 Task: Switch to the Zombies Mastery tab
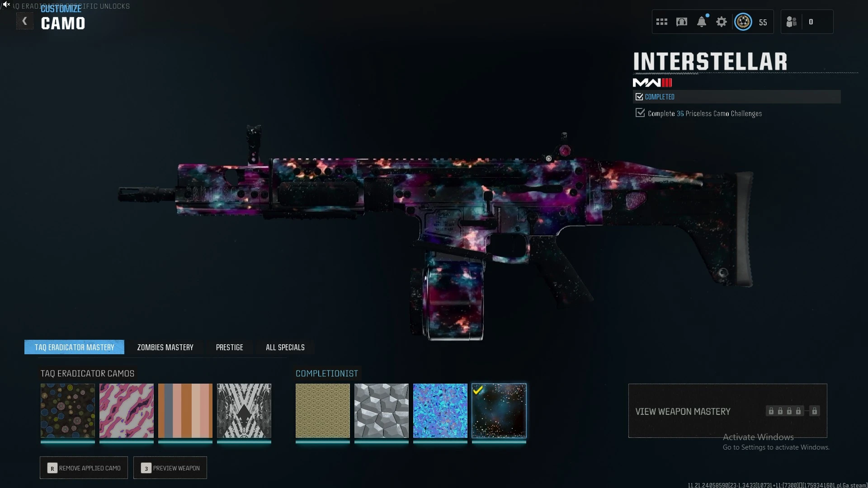coord(165,347)
